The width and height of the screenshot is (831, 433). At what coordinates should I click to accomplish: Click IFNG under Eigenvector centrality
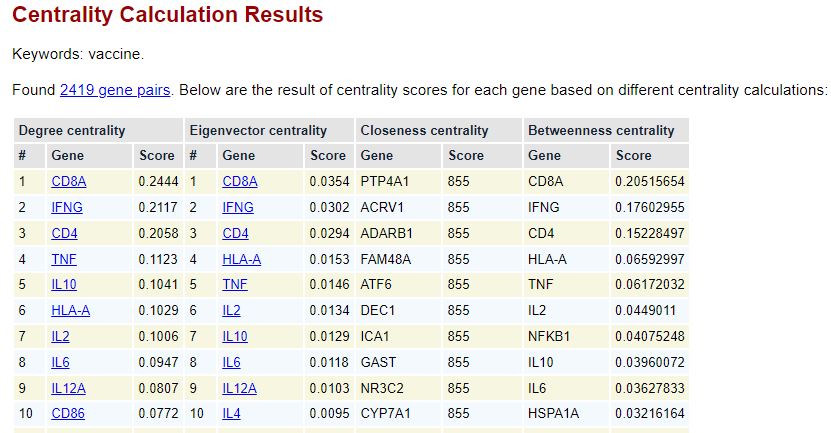tap(238, 207)
